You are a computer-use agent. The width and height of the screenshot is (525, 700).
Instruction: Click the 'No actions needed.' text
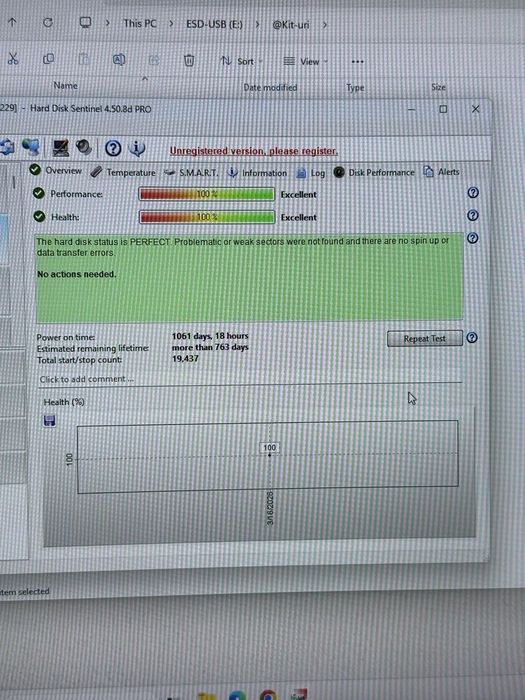pos(76,274)
